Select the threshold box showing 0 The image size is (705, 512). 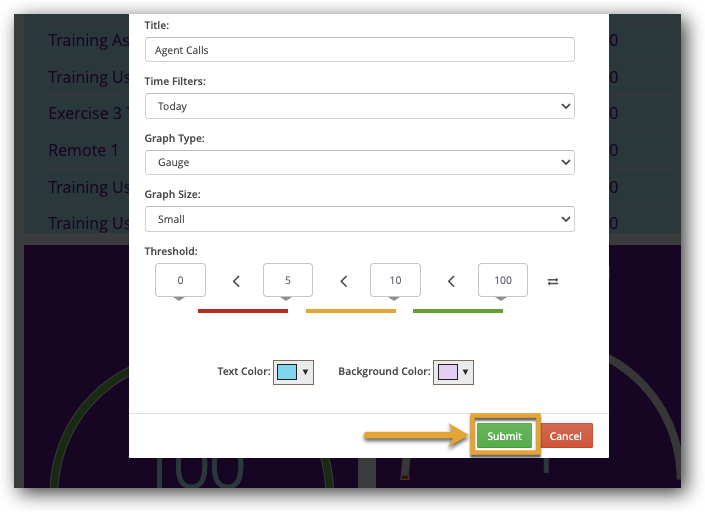point(180,280)
